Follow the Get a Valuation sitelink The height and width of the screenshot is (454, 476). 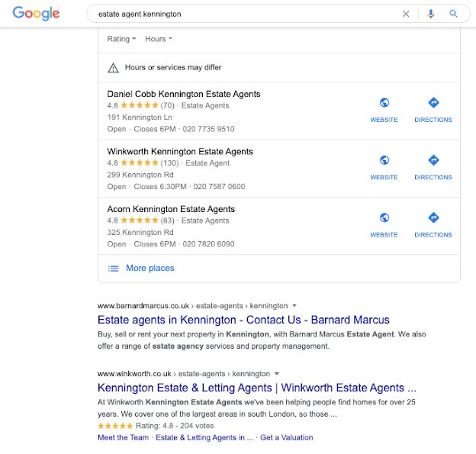287,438
